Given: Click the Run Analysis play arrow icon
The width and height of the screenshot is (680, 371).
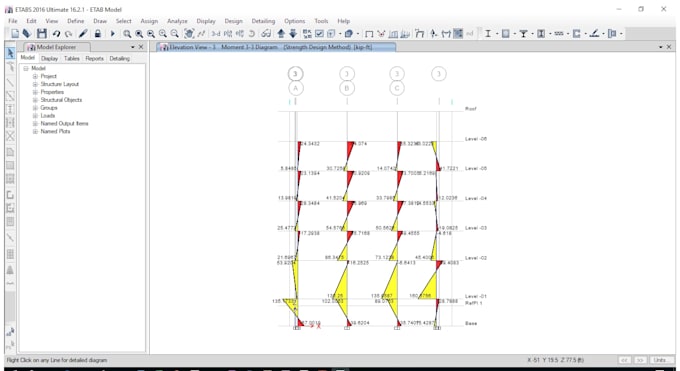Looking at the screenshot, I should pyautogui.click(x=113, y=33).
